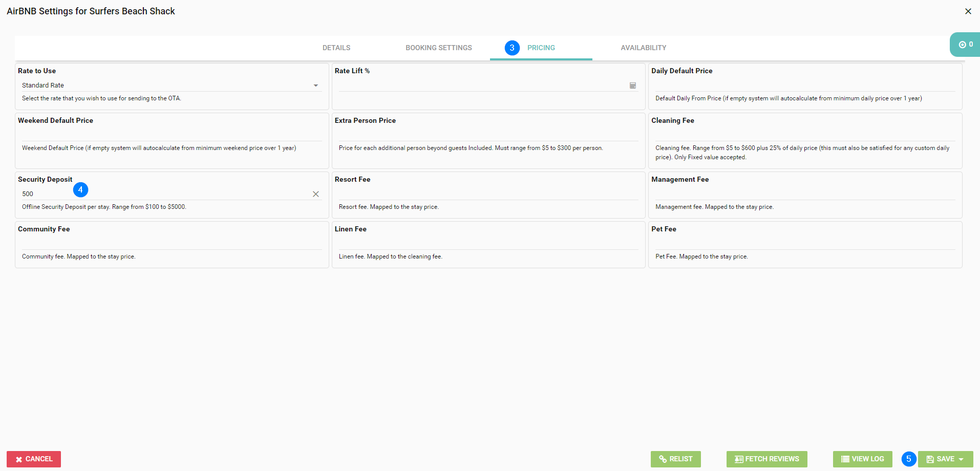980x471 pixels.
Task: Open the Save button dropdown arrow
Action: click(962, 459)
